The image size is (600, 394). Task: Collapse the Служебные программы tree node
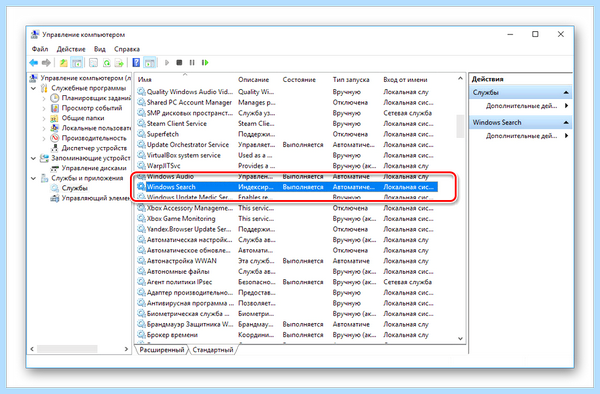(34, 88)
